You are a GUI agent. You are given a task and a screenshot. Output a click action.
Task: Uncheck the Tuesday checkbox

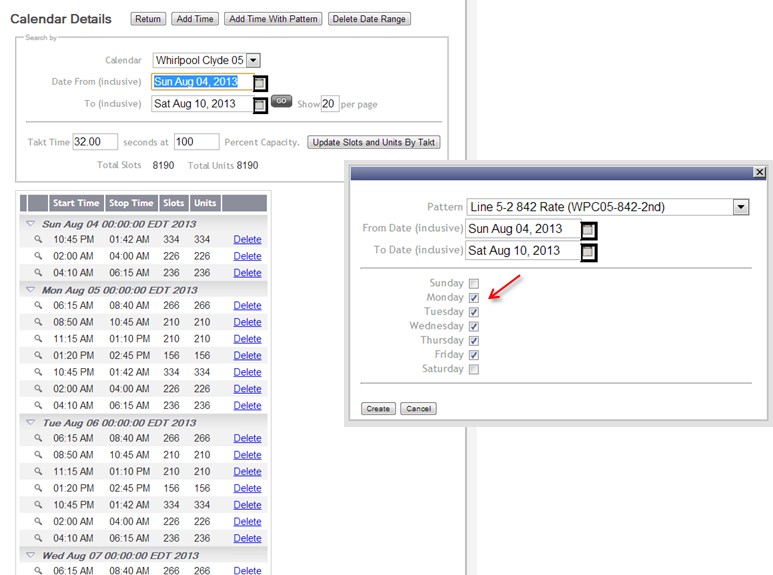(x=474, y=312)
